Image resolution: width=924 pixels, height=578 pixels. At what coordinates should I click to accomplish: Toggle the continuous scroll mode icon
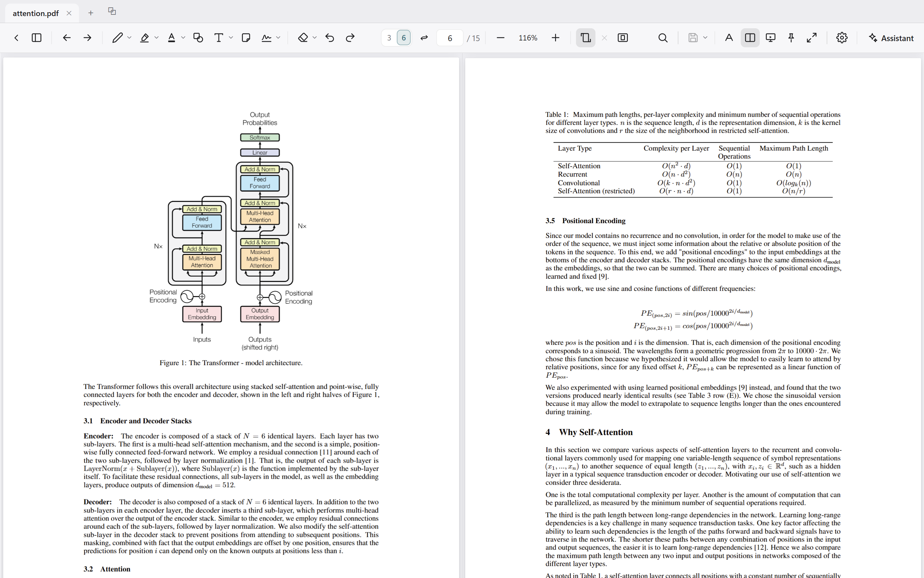586,38
